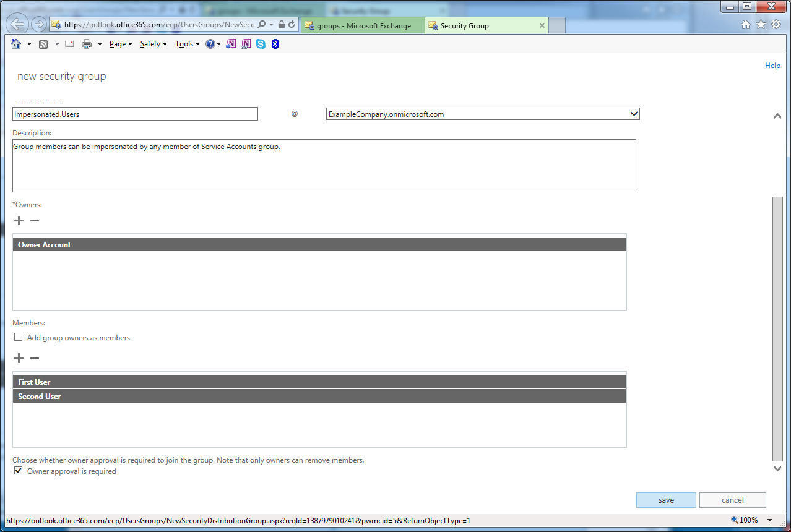Viewport: 791px width, 532px height.
Task: Expand the Safety menu dropdown
Action: tap(153, 44)
